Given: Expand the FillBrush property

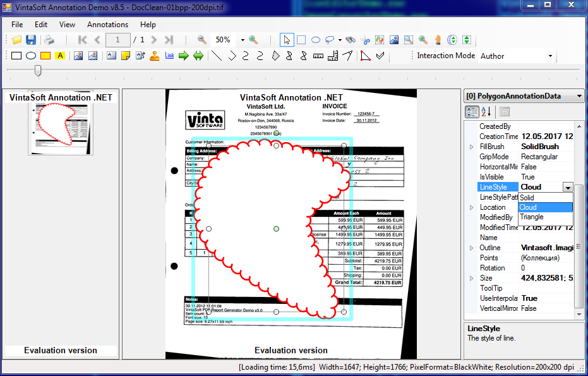Looking at the screenshot, I should pos(471,147).
